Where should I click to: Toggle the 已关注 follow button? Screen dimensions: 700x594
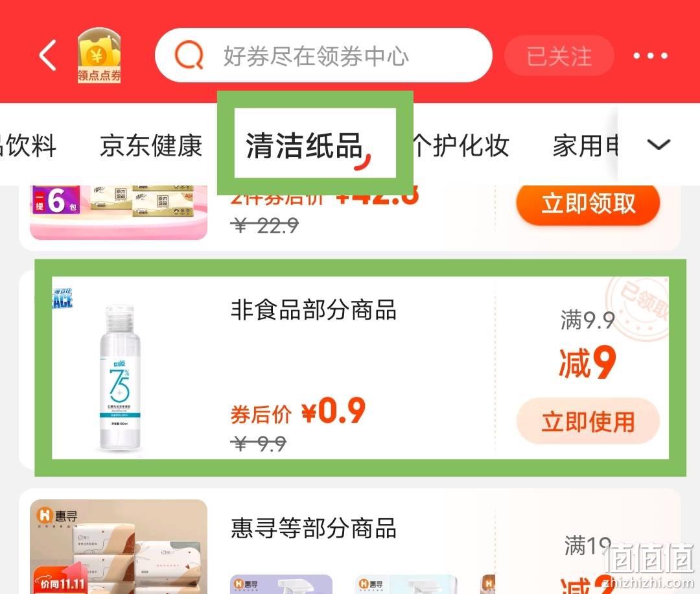[x=559, y=56]
